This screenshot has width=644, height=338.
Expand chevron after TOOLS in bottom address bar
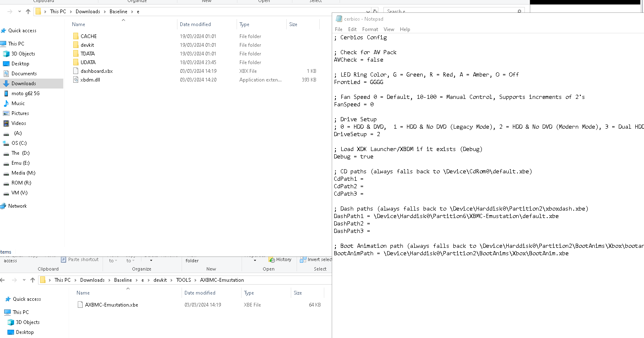196,280
